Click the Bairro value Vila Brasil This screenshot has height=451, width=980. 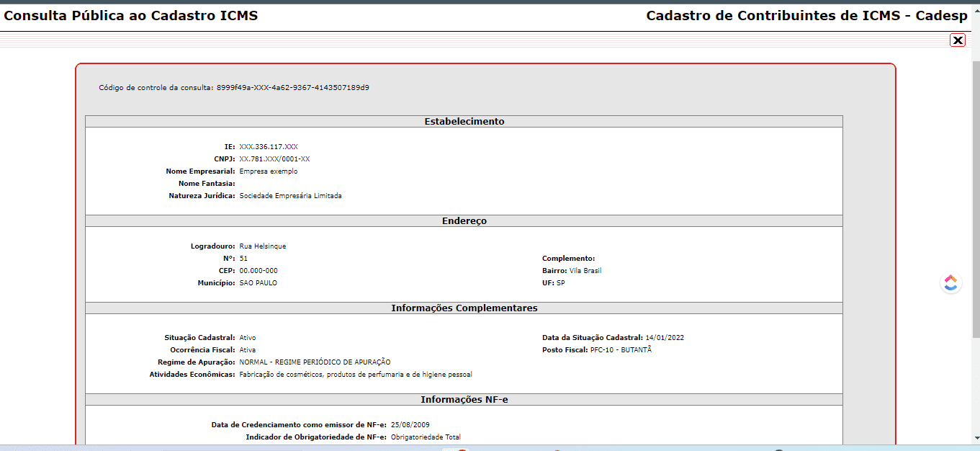tap(585, 271)
